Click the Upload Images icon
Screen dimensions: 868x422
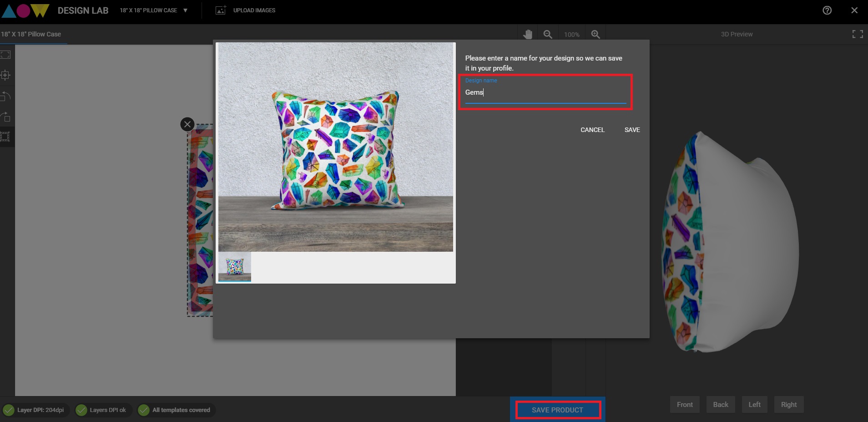click(x=221, y=10)
